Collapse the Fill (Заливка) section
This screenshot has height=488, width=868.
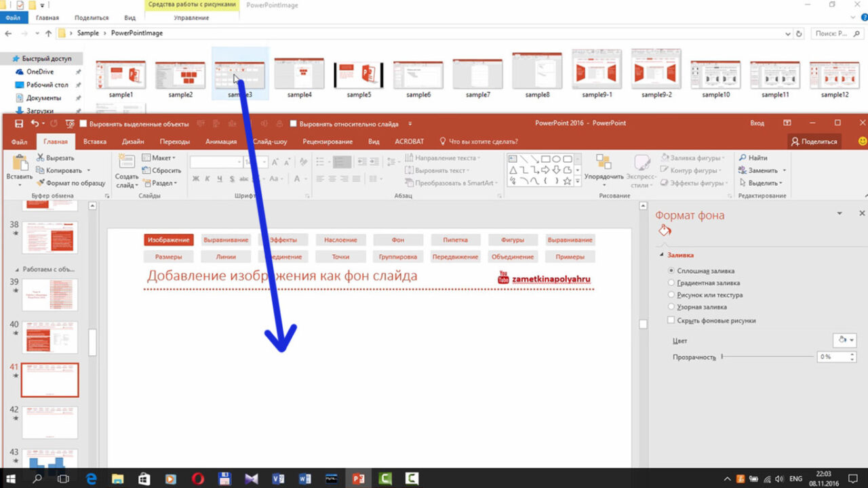click(x=661, y=256)
